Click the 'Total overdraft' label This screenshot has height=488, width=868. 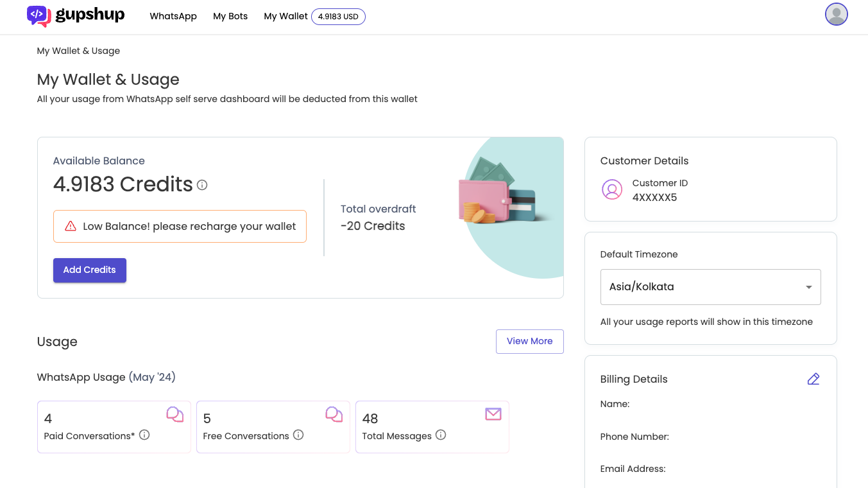pyautogui.click(x=379, y=209)
